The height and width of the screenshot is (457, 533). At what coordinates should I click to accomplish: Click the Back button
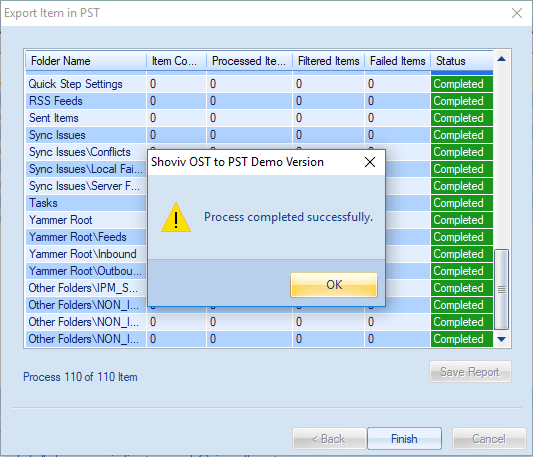tap(329, 439)
